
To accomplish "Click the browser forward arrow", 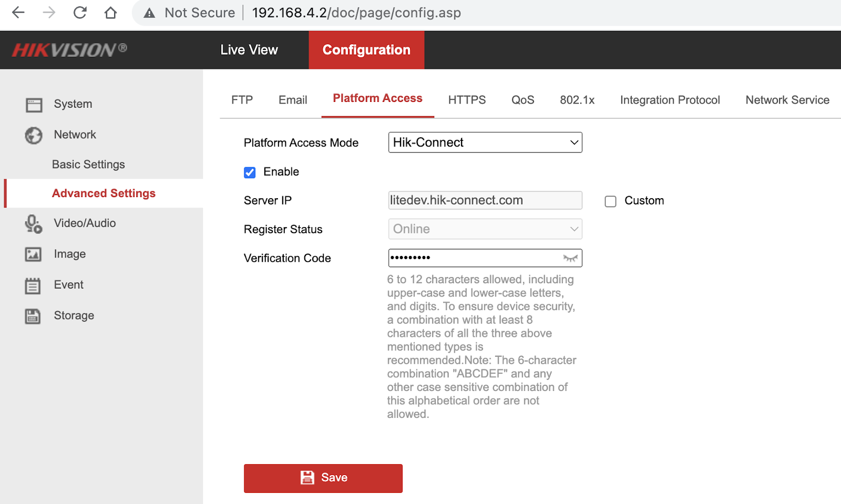I will click(49, 13).
